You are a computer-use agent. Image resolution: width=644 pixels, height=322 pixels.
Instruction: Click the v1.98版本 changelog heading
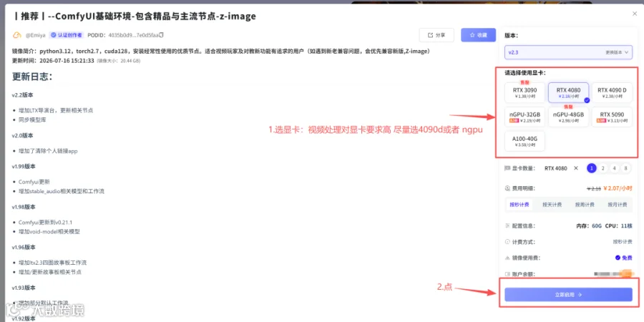(x=24, y=207)
